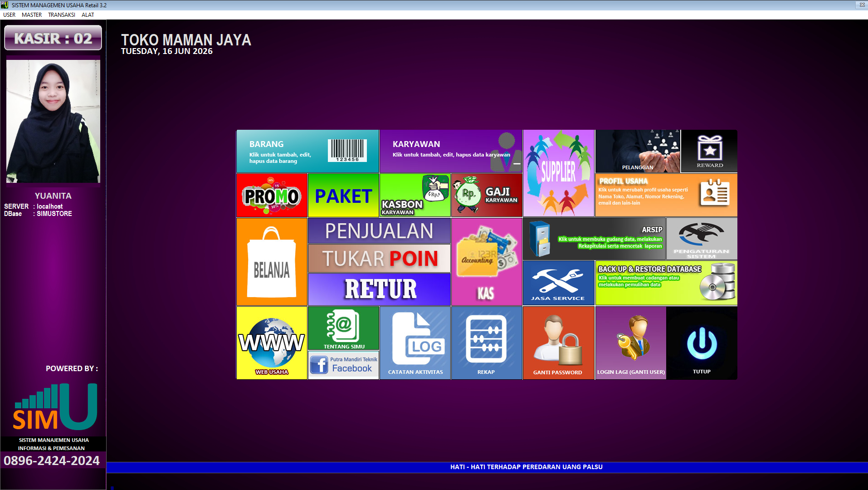
Task: Open the RETUR tile
Action: (379, 289)
